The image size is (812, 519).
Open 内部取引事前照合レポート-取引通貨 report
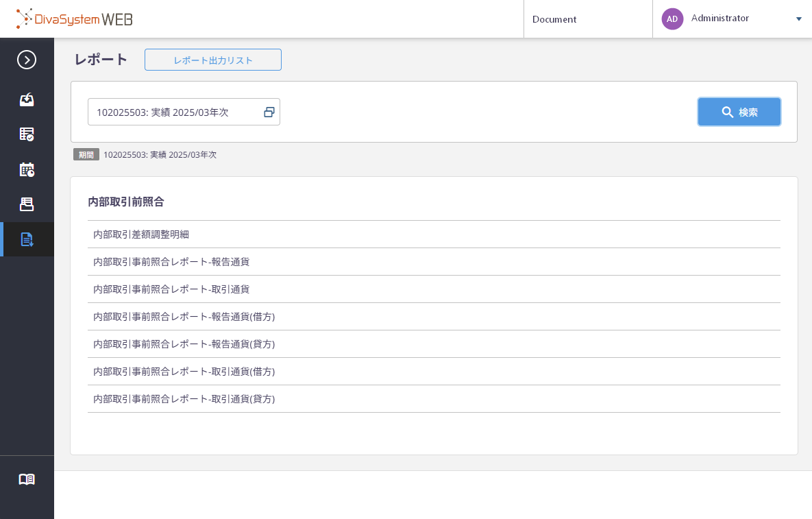(x=434, y=289)
